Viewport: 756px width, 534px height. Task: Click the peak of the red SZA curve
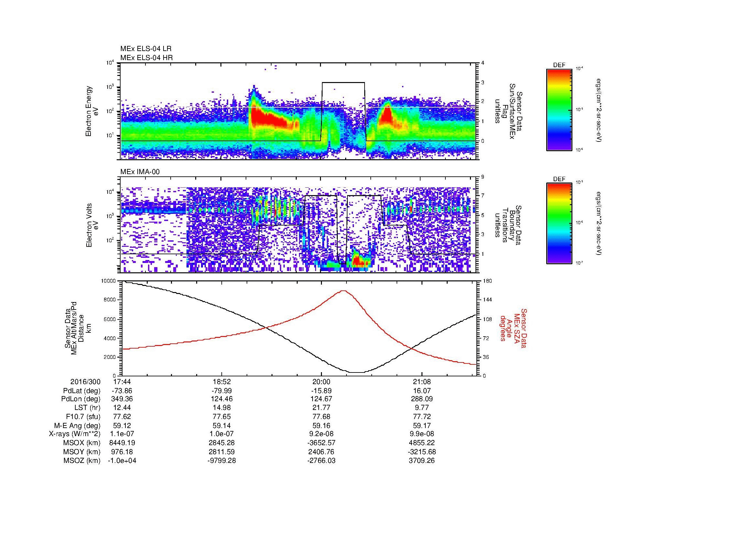pos(344,291)
